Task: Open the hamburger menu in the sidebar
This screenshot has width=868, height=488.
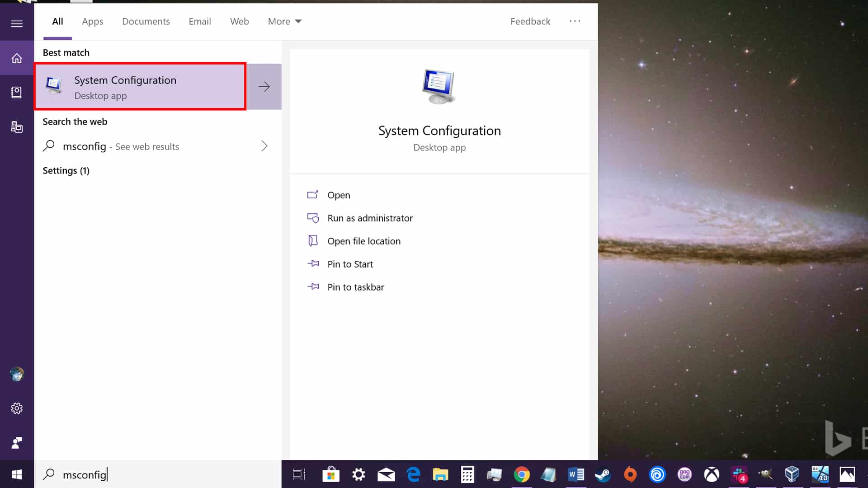Action: 17,23
